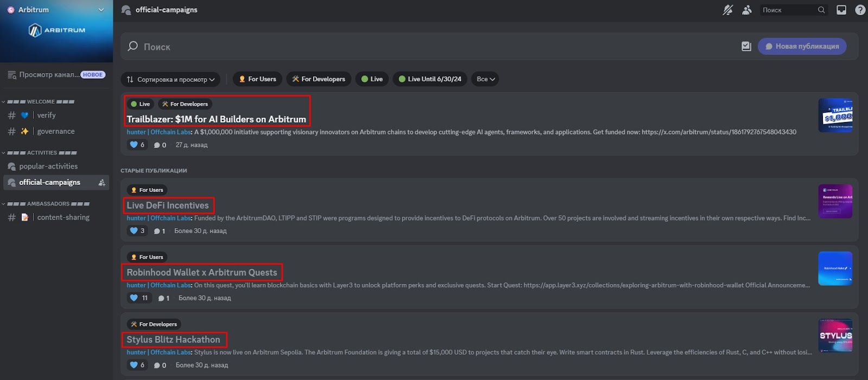The image size is (868, 380).
Task: Open the Arbitrum server menu
Action: coord(56,10)
